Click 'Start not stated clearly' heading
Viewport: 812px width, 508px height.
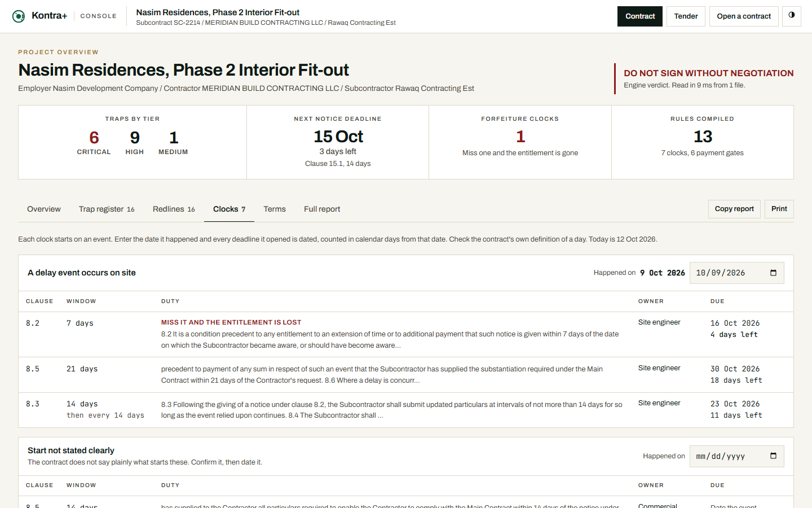71,450
